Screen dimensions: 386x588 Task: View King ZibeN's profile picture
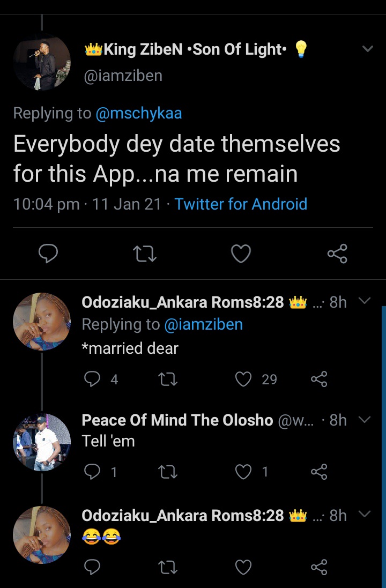point(42,60)
